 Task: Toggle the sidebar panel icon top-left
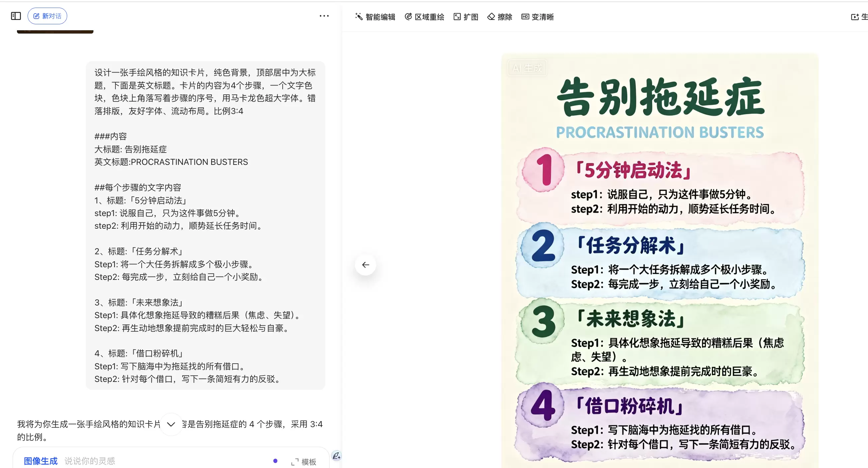pos(16,16)
